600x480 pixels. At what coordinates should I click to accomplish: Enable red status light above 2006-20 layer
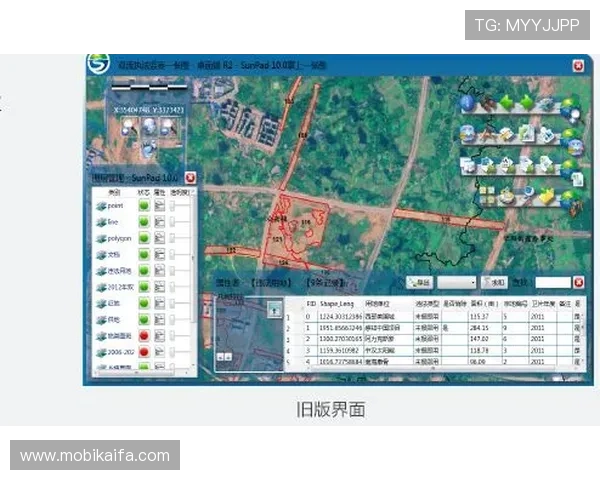(x=144, y=336)
